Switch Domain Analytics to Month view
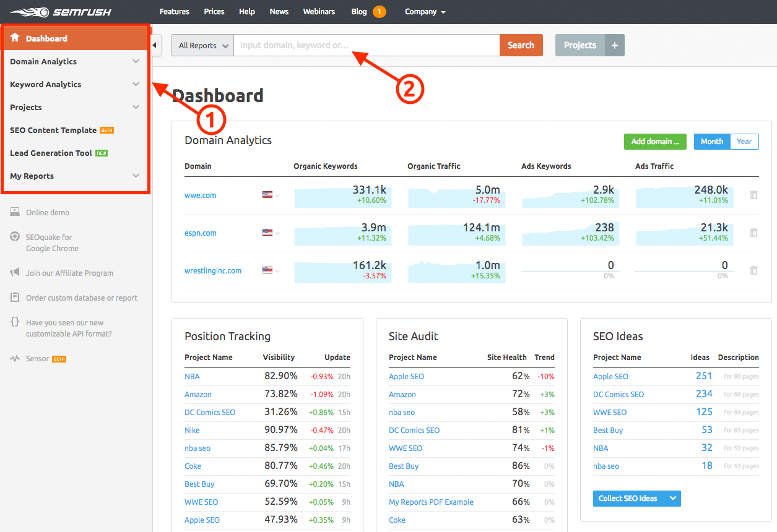Image resolution: width=777 pixels, height=532 pixels. point(712,142)
